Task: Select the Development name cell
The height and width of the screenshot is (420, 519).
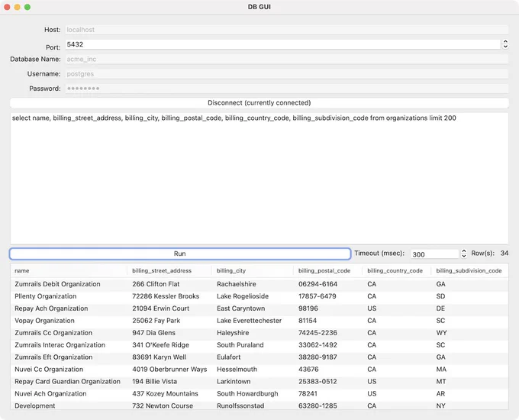Action: (35, 405)
